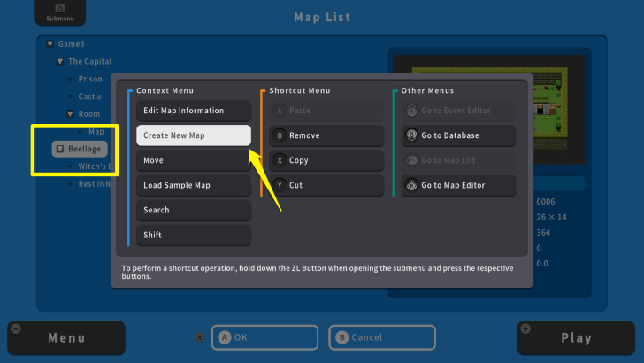Click the B button icon beside Remove
The width and height of the screenshot is (644, 363).
tap(280, 135)
